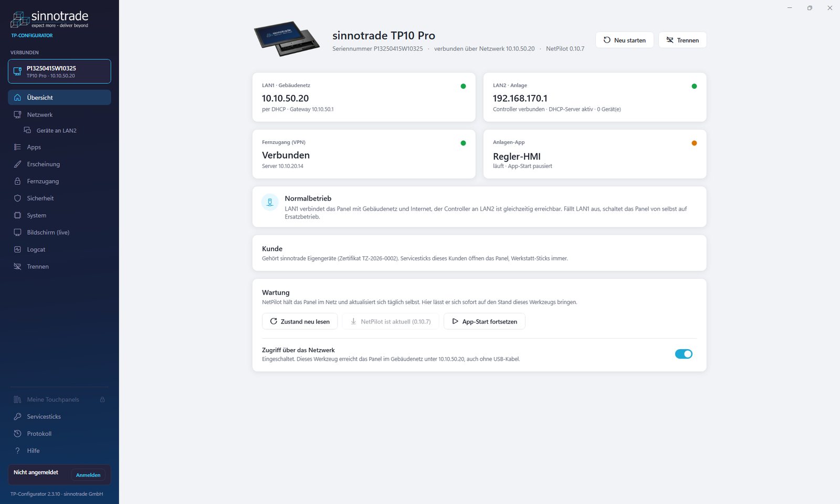Open the Anlagen-App Regler-HMI card
Screen dimensions: 840x504
click(595, 154)
